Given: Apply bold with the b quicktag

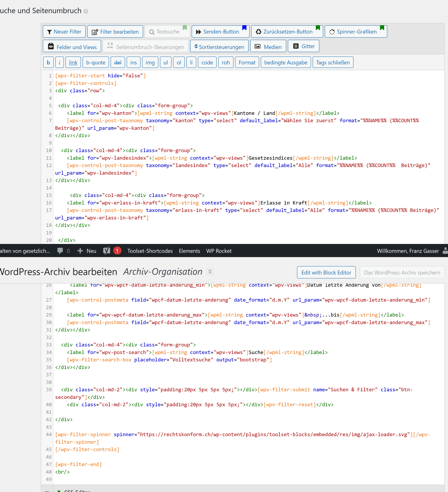Looking at the screenshot, I should [x=48, y=62].
